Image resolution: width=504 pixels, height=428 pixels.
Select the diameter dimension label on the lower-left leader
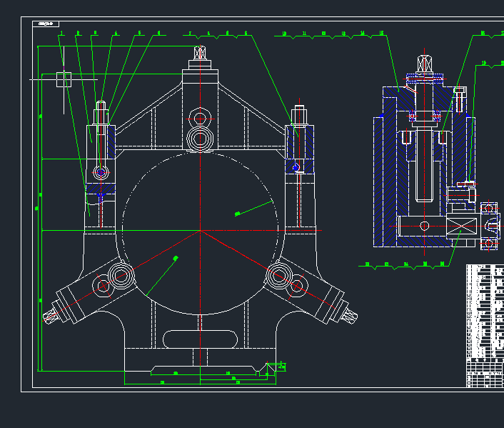(176, 258)
